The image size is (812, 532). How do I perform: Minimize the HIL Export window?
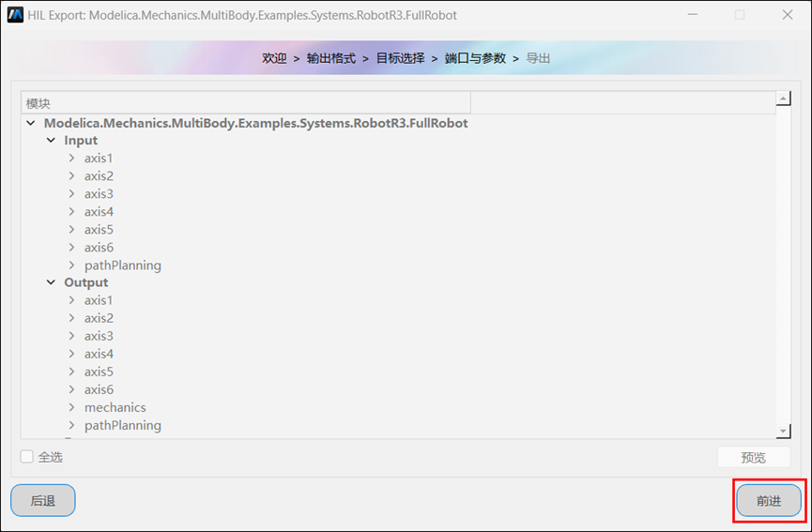[693, 15]
